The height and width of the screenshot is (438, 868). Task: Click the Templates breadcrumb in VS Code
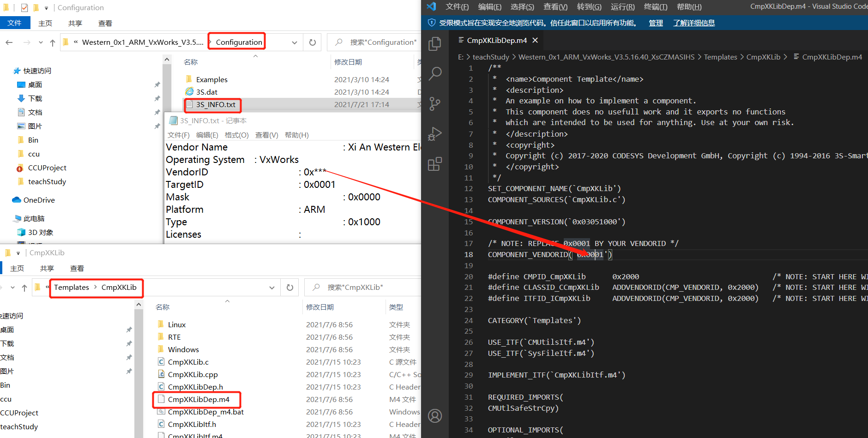[720, 57]
